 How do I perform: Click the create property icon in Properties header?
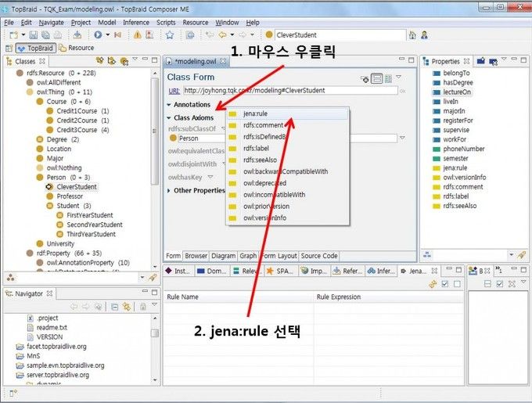481,61
